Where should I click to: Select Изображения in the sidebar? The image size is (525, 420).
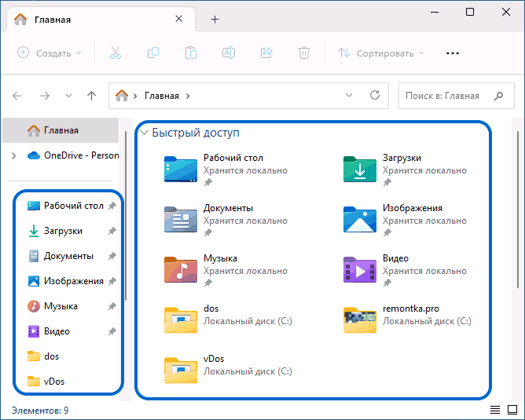(66, 281)
